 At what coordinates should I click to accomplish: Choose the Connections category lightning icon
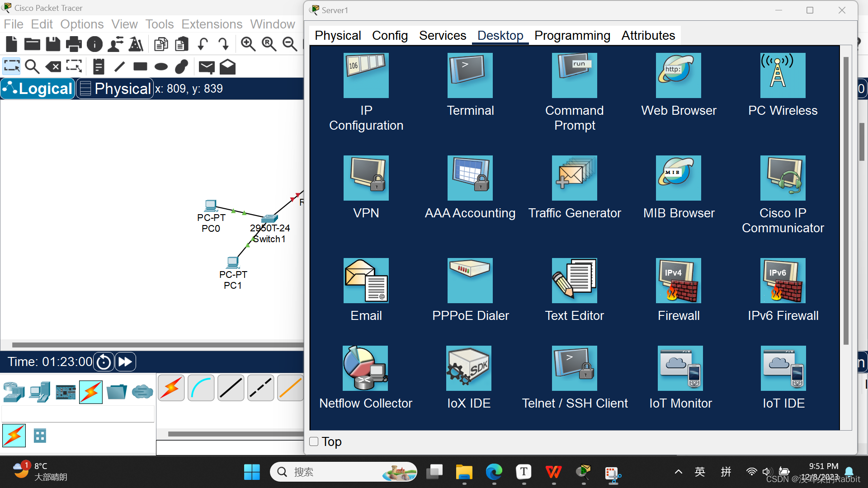[90, 392]
